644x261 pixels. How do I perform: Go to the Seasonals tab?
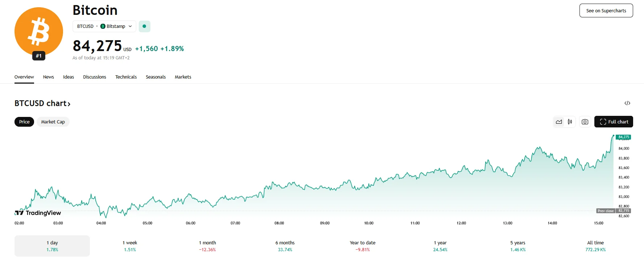coord(155,77)
